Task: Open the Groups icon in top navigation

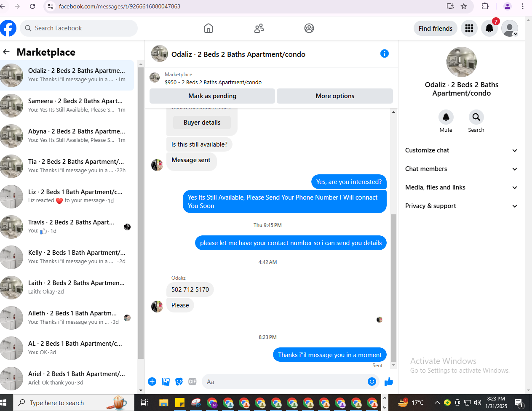Action: pos(309,28)
